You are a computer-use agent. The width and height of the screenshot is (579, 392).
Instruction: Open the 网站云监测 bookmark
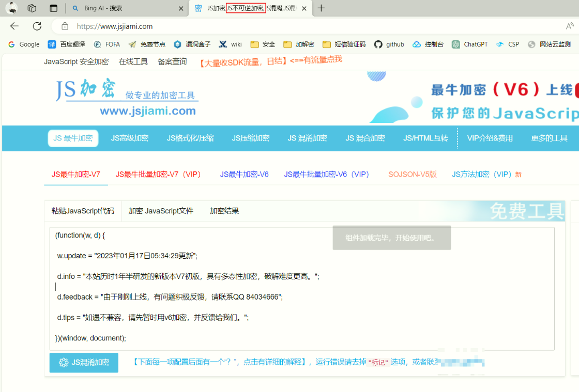549,44
